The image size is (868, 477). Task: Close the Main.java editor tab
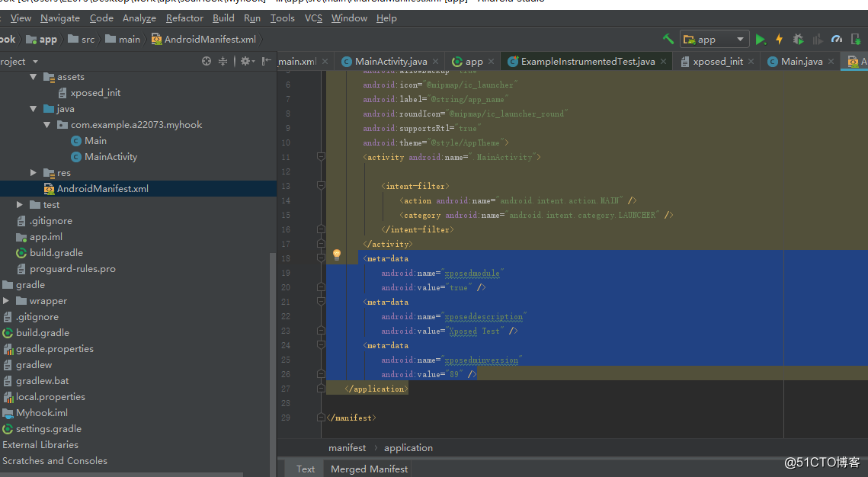pos(831,62)
